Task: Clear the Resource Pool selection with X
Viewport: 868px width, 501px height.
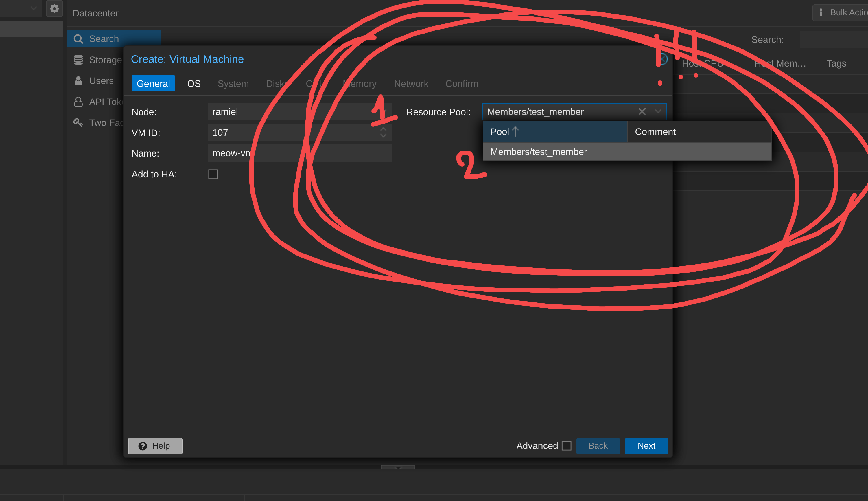Action: pyautogui.click(x=642, y=111)
